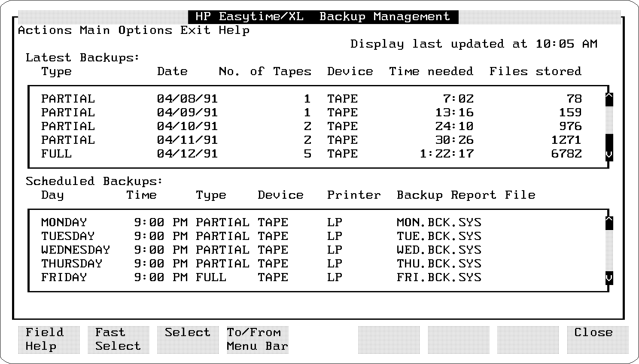Click Exit in the menu bar
This screenshot has width=639, height=364.
click(x=195, y=30)
